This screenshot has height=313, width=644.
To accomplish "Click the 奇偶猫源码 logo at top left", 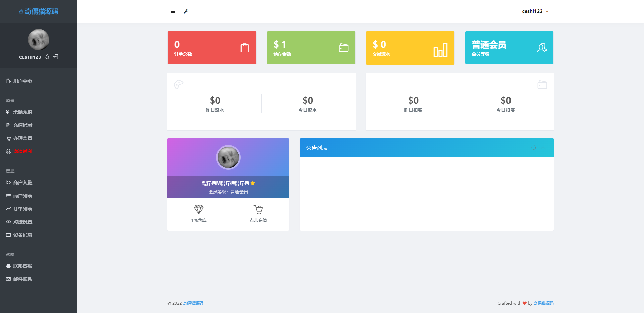I will point(39,11).
